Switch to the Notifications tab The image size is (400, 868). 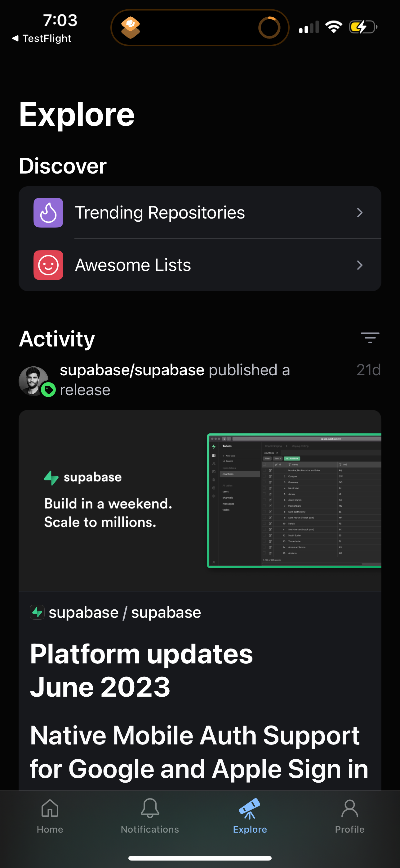tap(150, 816)
